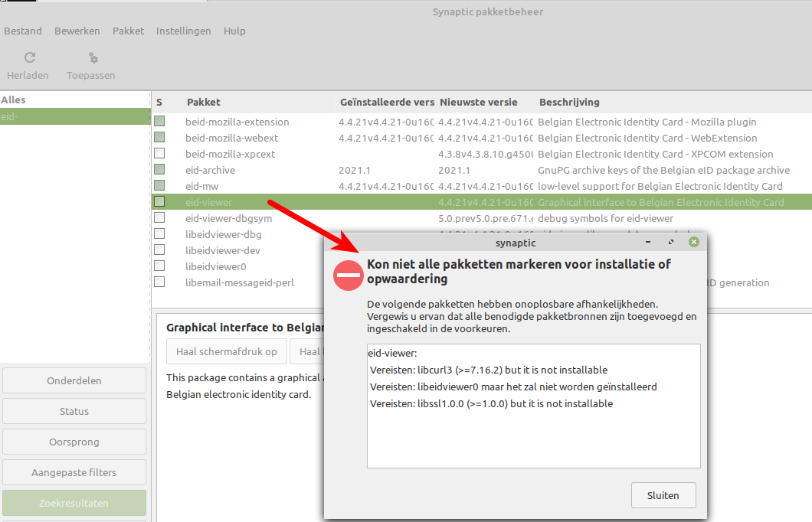The height and width of the screenshot is (522, 812).
Task: Click version 5.0.pre of eid-viewer-dbgsym
Action: (x=485, y=218)
